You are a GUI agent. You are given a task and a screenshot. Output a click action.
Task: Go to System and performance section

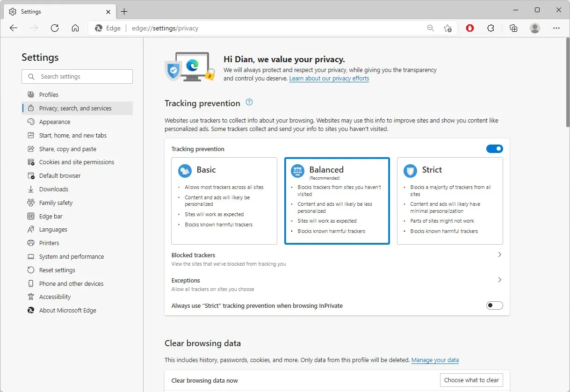click(72, 257)
